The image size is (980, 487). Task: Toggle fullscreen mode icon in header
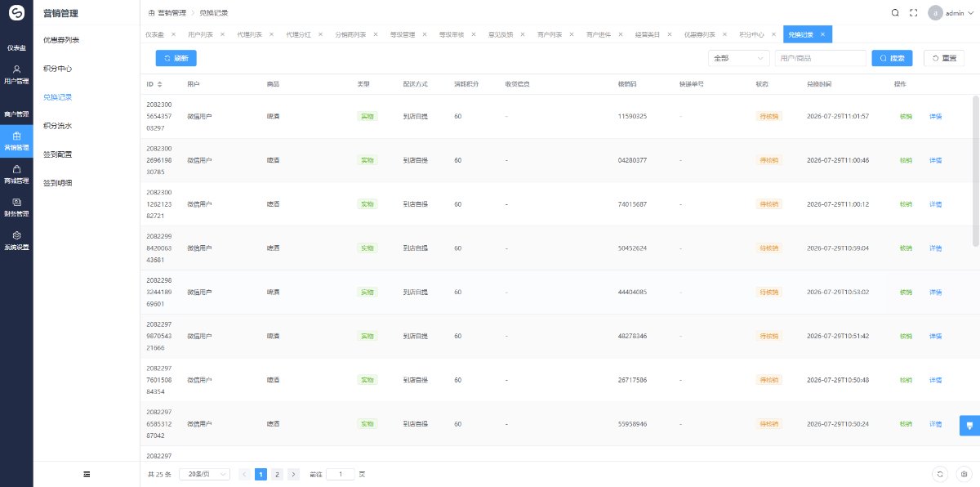click(x=913, y=13)
